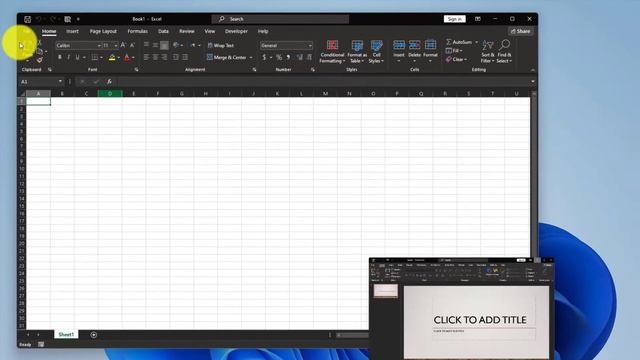Click Increase Font Size button
This screenshot has width=640, height=360.
pyautogui.click(x=123, y=45)
